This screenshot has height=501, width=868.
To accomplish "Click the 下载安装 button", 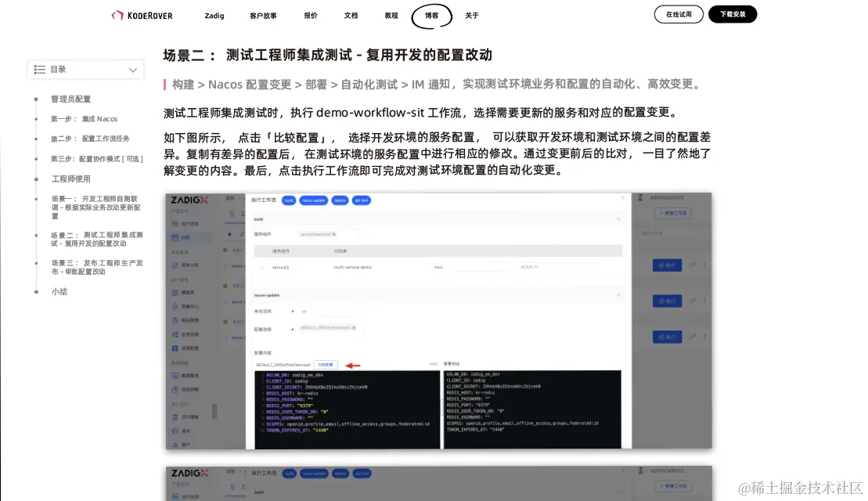I will (x=733, y=14).
